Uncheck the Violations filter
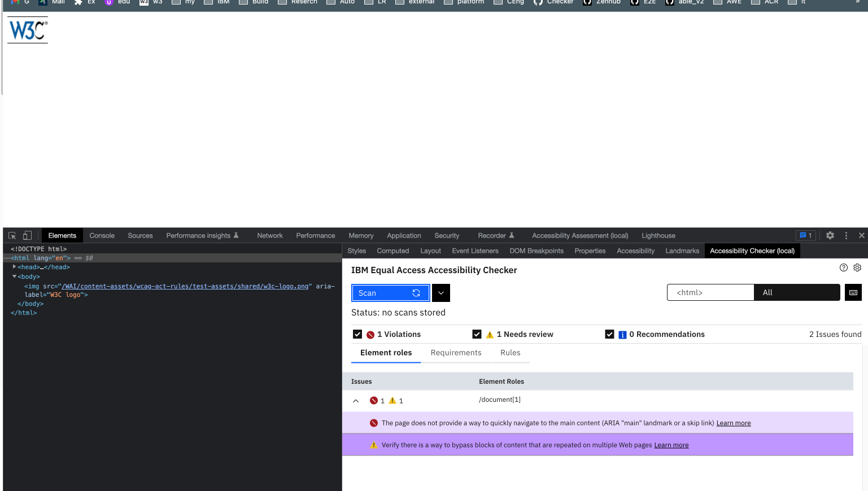Screen dimensions: 868x491 357,334
